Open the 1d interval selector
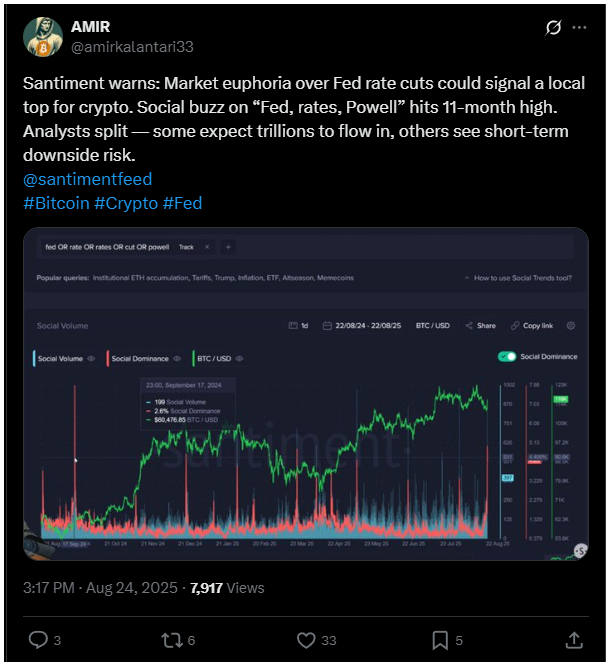This screenshot has width=610, height=666. tap(298, 326)
